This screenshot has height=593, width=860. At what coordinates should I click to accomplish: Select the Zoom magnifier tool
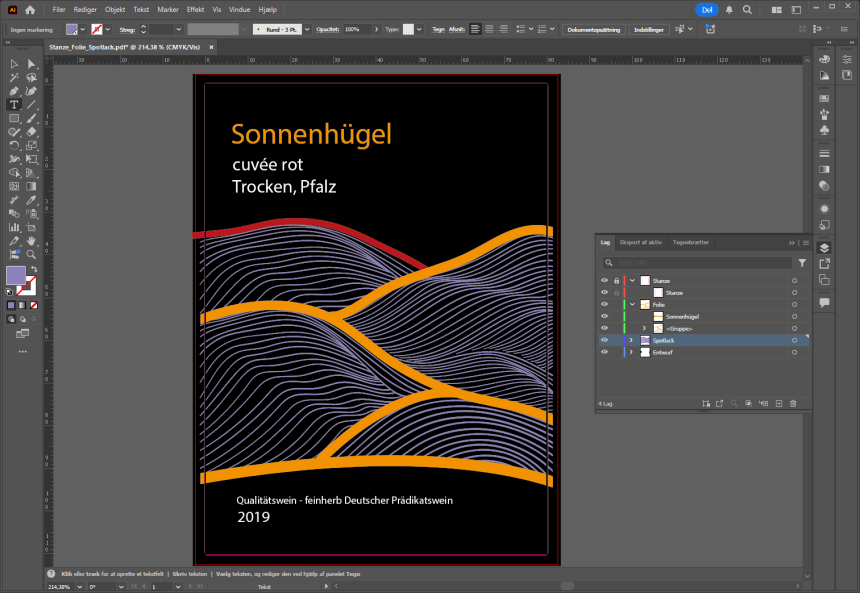pyautogui.click(x=32, y=255)
